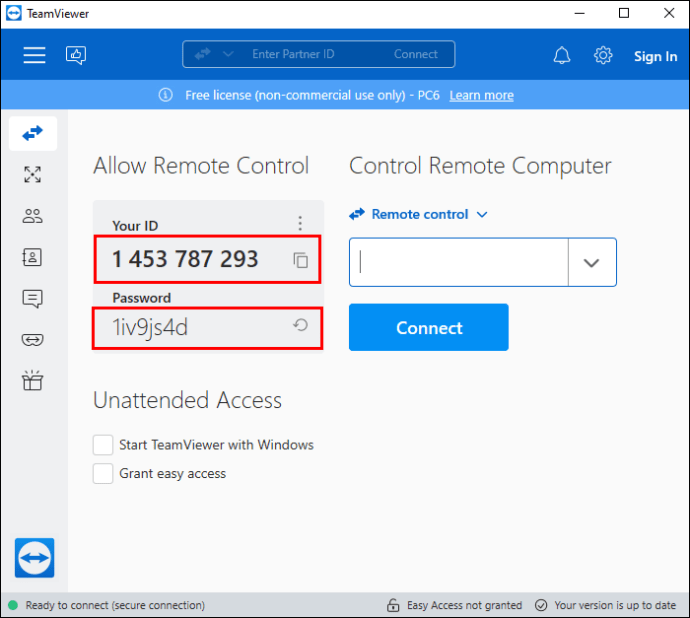The image size is (690, 618).
Task: Click the blue Connect button
Action: [x=428, y=328]
